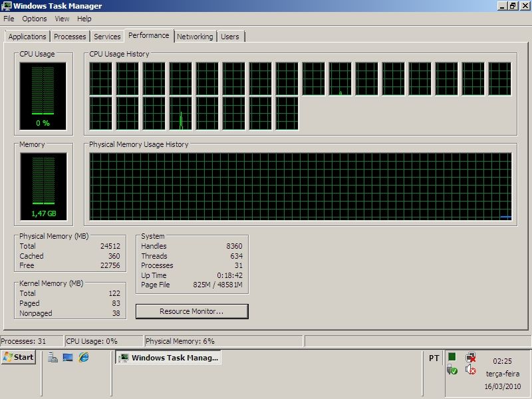The width and height of the screenshot is (532, 399).
Task: Close the Task Manager window
Action: click(x=525, y=6)
